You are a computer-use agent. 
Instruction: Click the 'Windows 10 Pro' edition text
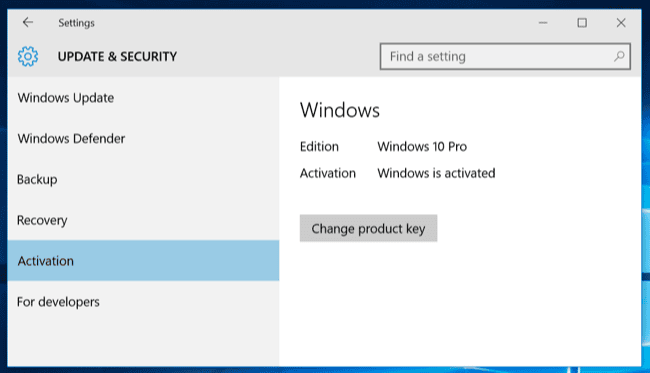[422, 146]
